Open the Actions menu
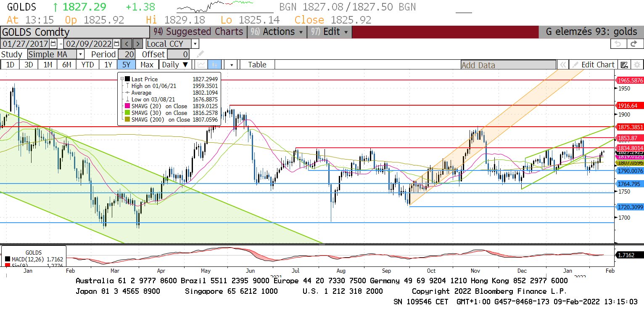 coord(277,32)
